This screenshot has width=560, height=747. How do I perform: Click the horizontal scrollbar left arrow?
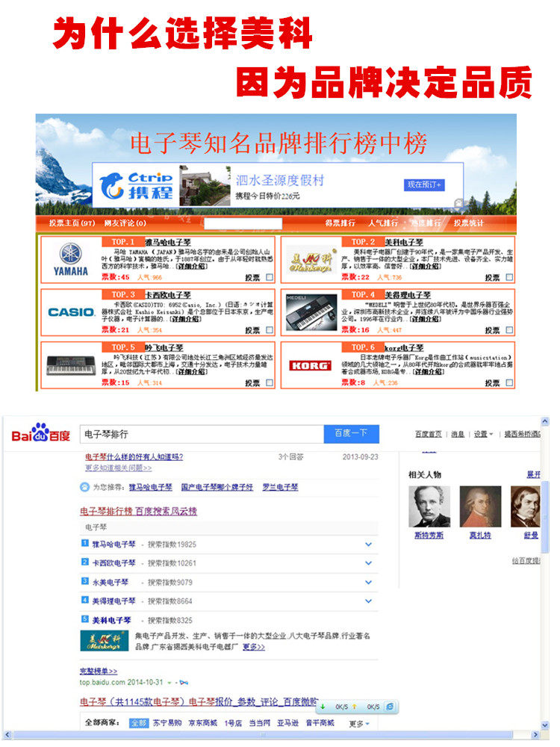[x=7, y=735]
